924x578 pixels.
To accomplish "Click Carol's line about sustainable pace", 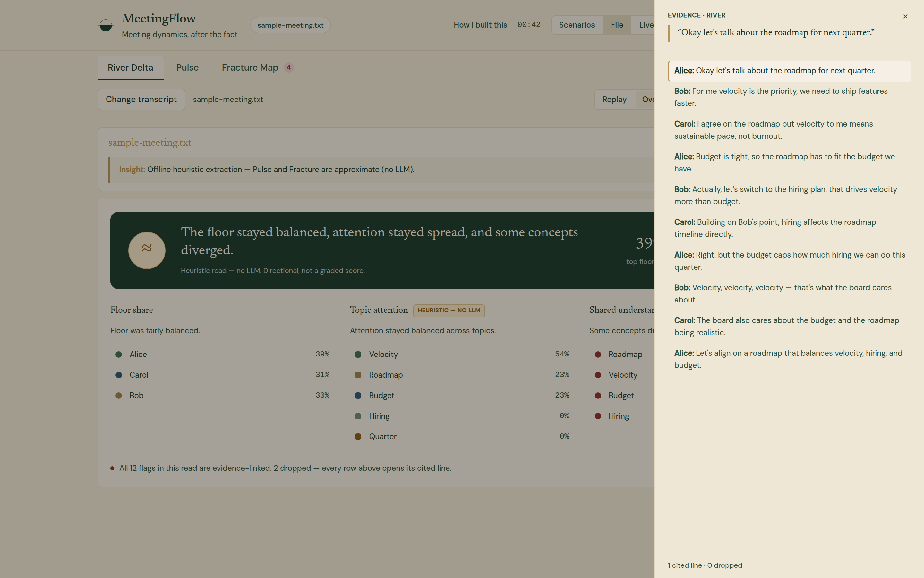I will [x=789, y=130].
